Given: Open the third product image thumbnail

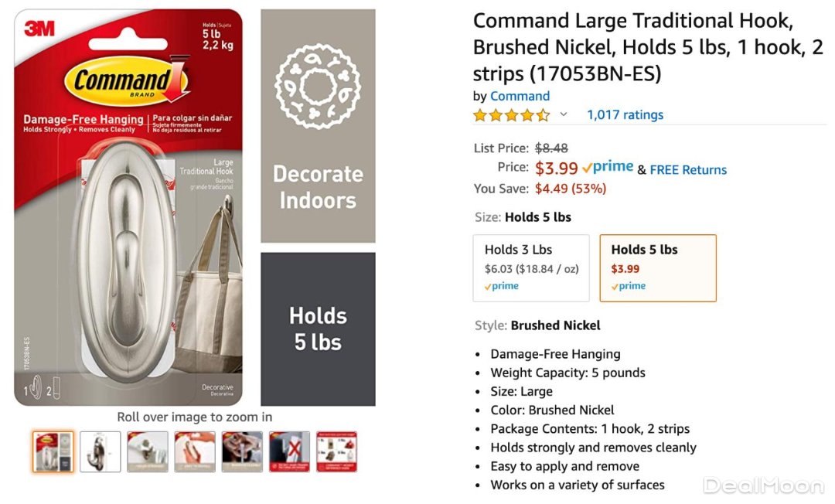Looking at the screenshot, I should click(148, 451).
